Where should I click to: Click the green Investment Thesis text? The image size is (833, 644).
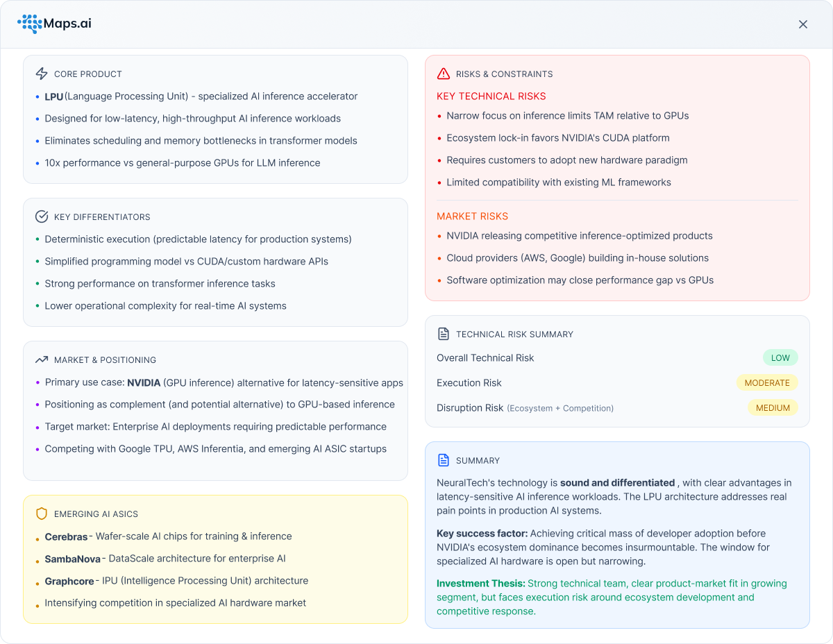[x=480, y=584]
